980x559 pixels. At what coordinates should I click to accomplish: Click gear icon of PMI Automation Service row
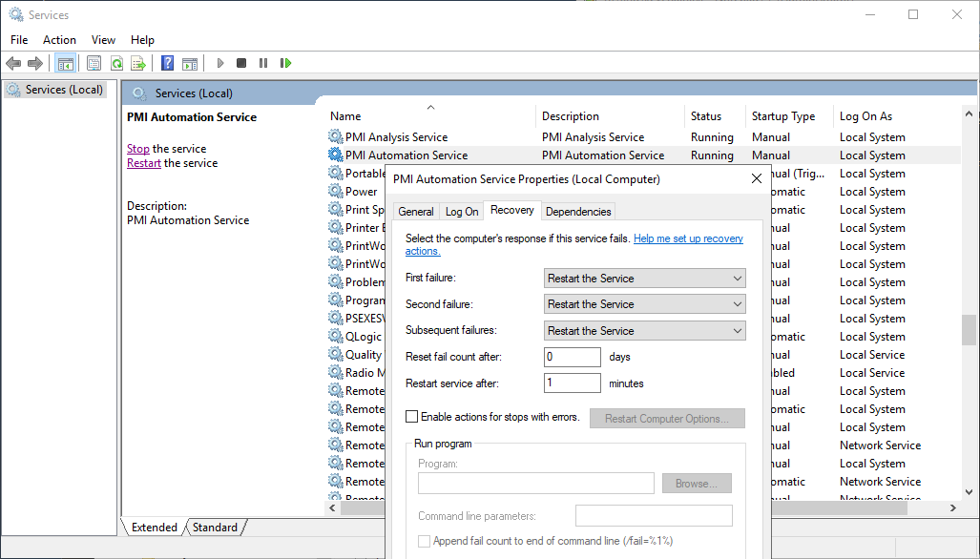pyautogui.click(x=336, y=155)
